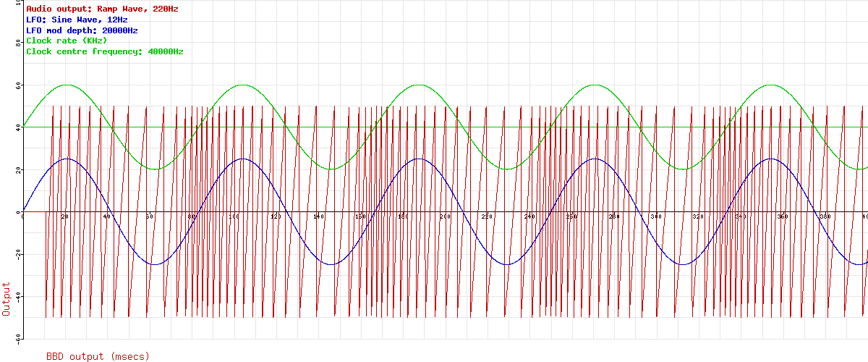This screenshot has height=362, width=868.
Task: Click the x-axis tick label 140
Action: pyautogui.click(x=318, y=216)
